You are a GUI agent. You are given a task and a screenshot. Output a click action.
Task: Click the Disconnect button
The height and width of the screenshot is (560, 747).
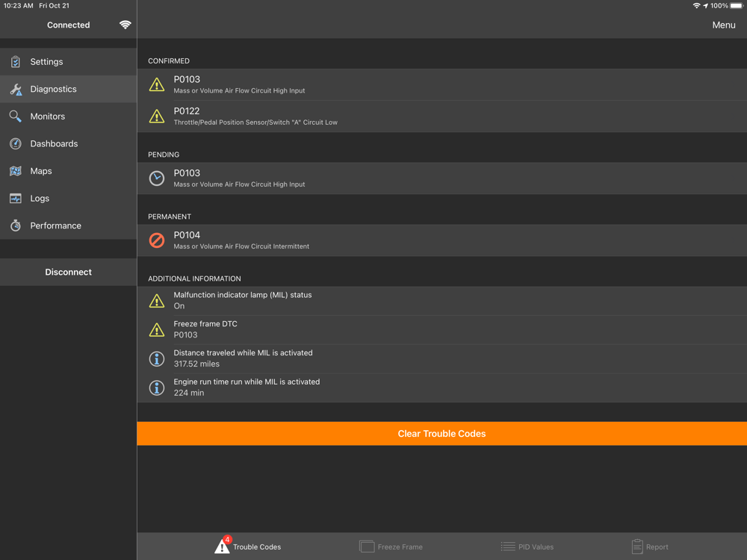68,273
